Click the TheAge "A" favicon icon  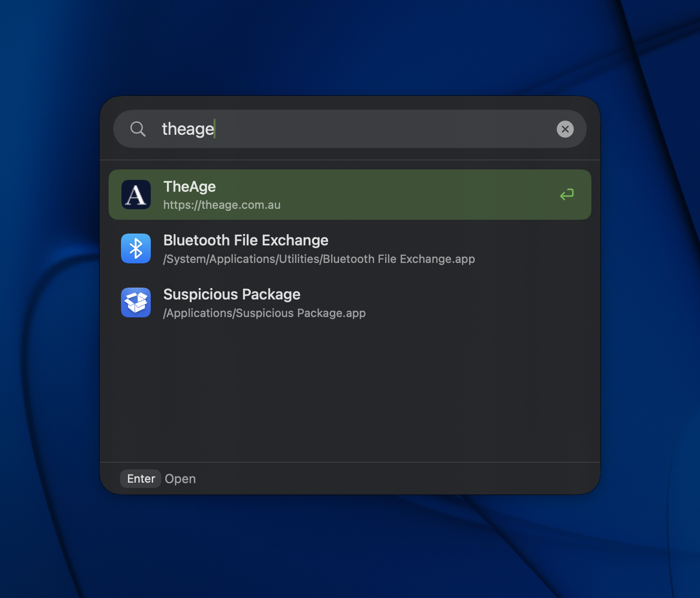(136, 195)
